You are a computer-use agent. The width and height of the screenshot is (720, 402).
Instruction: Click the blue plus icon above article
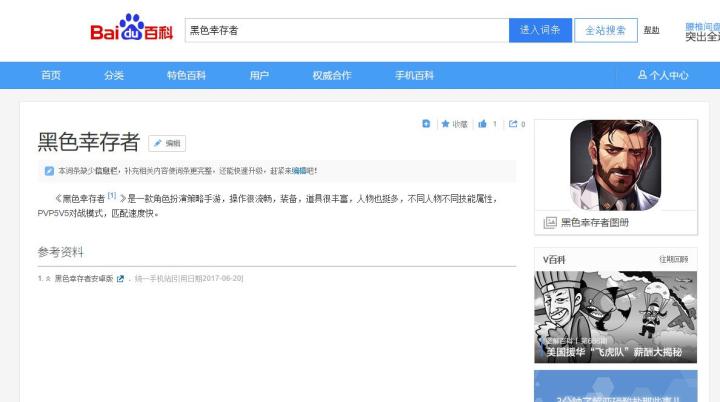[426, 124]
